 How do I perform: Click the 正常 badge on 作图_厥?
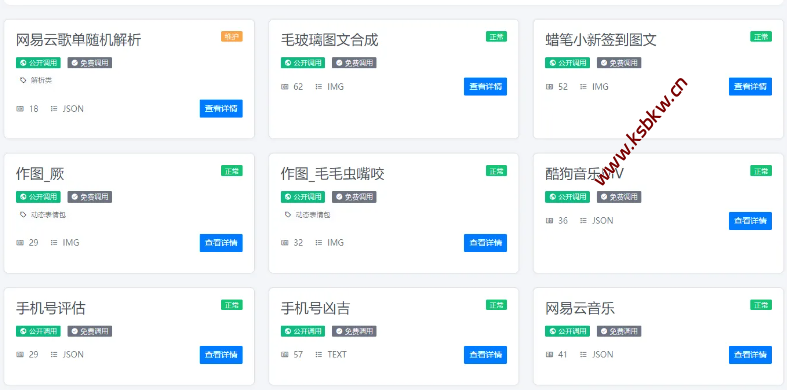(x=231, y=171)
